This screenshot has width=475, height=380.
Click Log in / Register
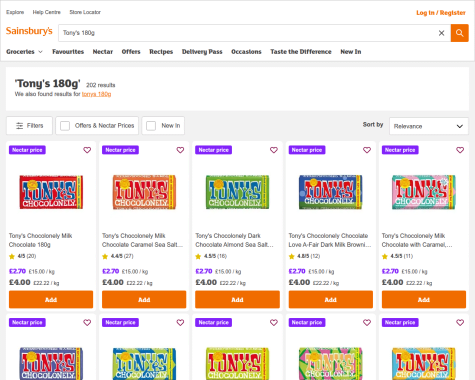pyautogui.click(x=441, y=13)
